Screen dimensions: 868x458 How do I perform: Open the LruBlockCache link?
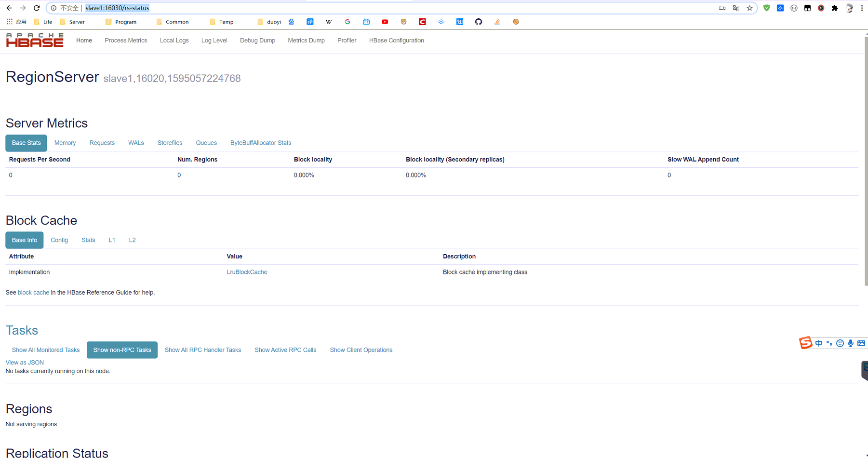pos(247,272)
